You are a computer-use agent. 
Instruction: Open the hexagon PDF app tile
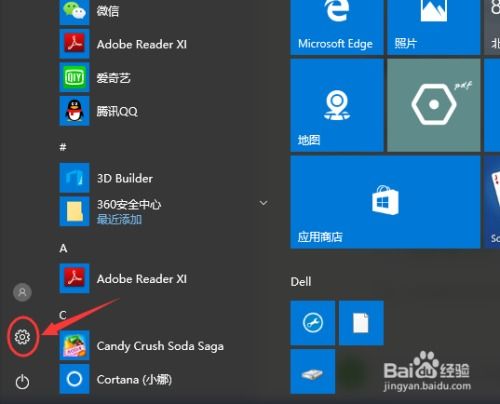(434, 105)
